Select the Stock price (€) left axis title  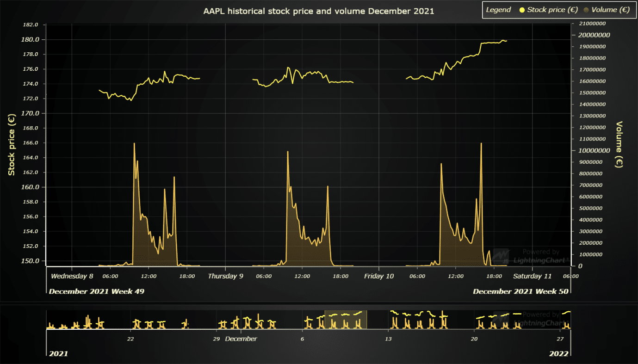pos(12,144)
